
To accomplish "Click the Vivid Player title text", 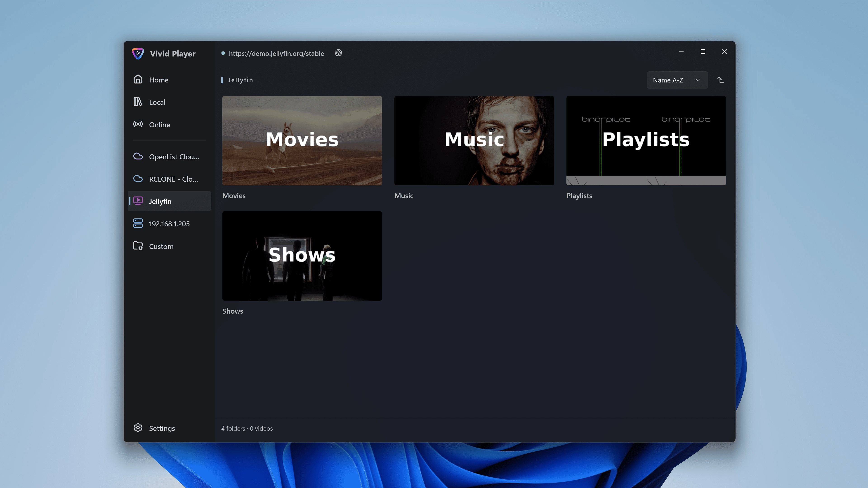I will [172, 54].
